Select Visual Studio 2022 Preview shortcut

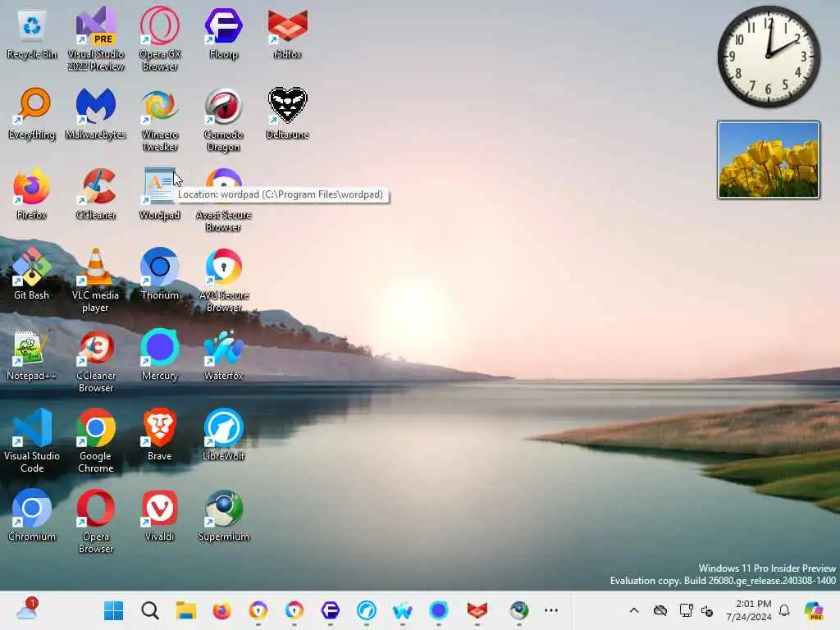tap(95, 39)
